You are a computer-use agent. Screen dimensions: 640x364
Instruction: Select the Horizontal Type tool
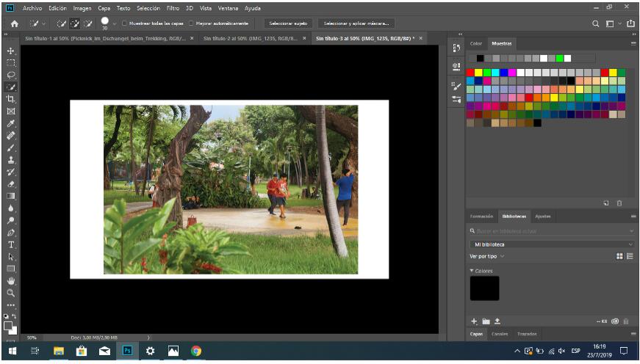tap(11, 244)
